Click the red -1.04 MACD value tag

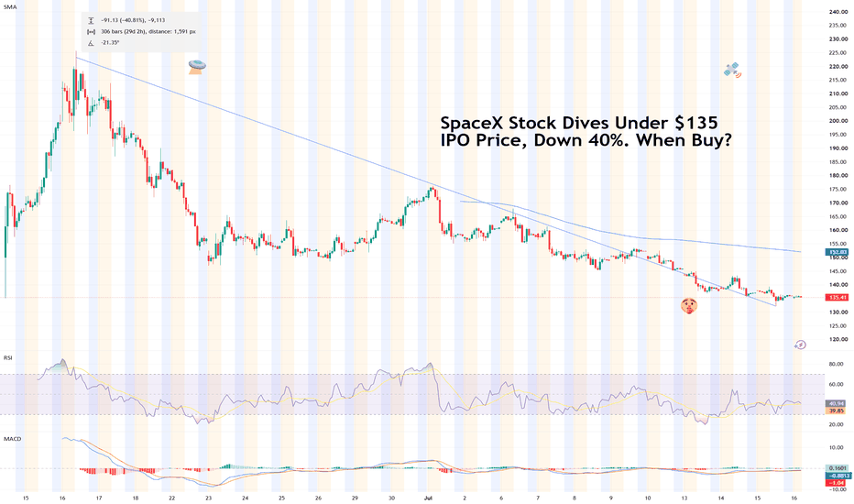pos(838,483)
